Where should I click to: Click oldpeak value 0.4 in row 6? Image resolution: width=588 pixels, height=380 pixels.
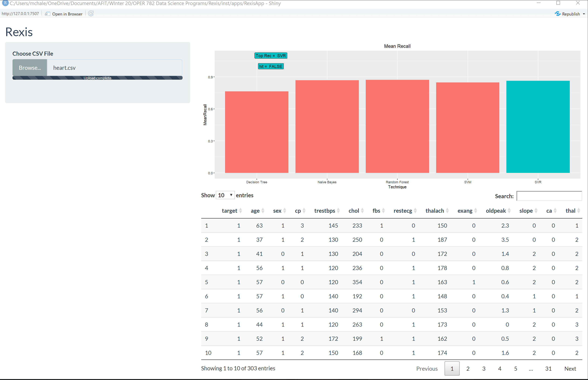(x=505, y=296)
